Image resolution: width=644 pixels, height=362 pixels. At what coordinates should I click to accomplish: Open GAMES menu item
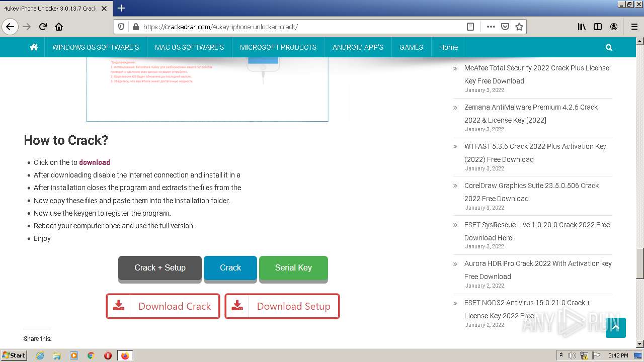(411, 47)
